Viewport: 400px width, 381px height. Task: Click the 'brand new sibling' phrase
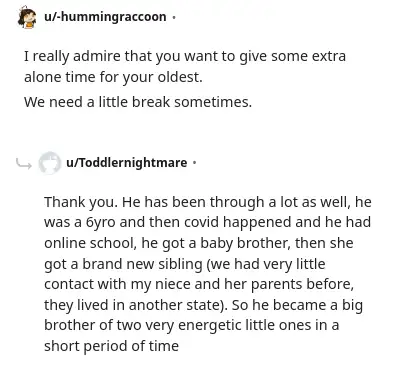point(142,264)
